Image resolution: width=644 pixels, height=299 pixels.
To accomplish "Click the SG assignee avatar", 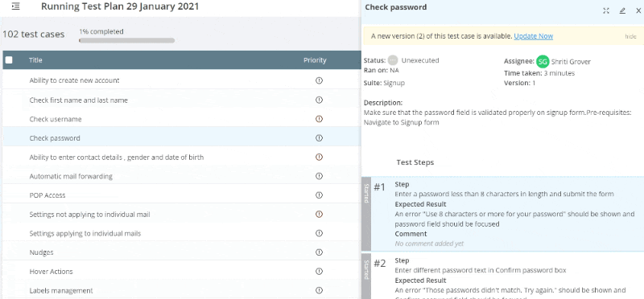I will coord(543,62).
